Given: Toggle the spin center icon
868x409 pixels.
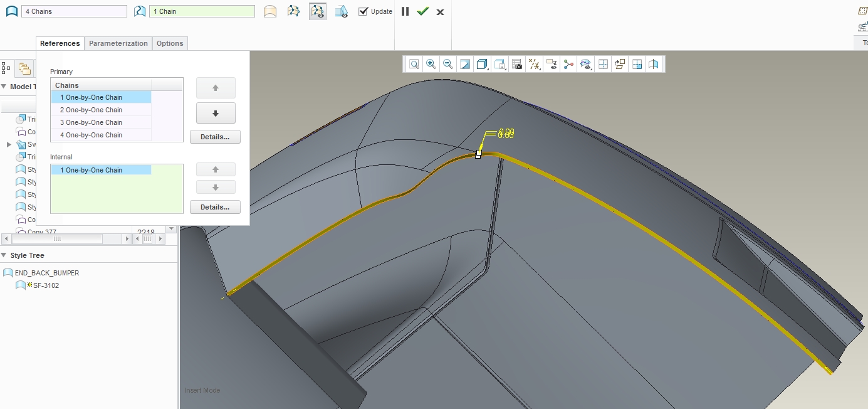Looking at the screenshot, I should pos(569,64).
